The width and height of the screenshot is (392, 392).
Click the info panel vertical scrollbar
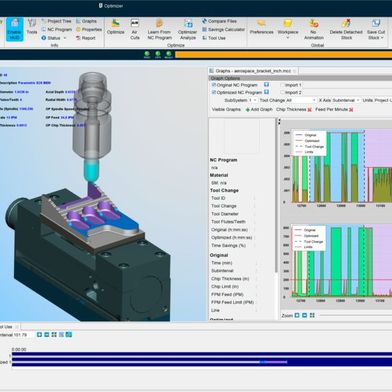[276, 195]
